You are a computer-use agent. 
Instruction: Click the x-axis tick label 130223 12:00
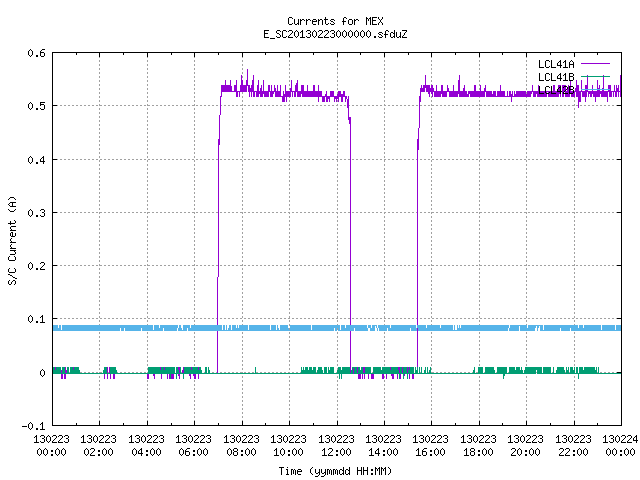(x=336, y=446)
